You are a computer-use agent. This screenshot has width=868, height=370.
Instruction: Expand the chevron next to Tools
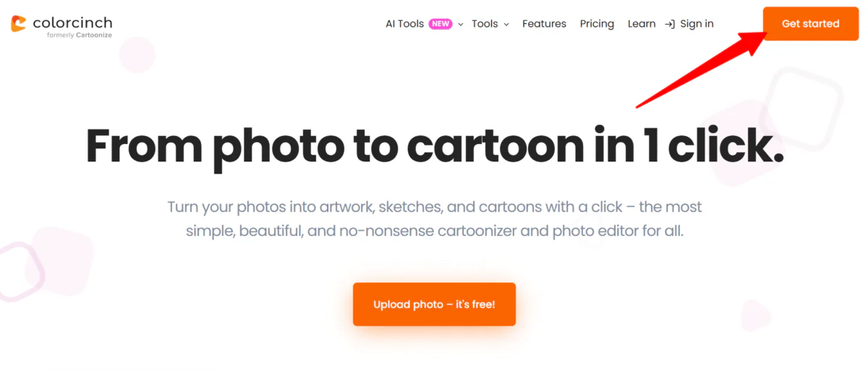506,25
